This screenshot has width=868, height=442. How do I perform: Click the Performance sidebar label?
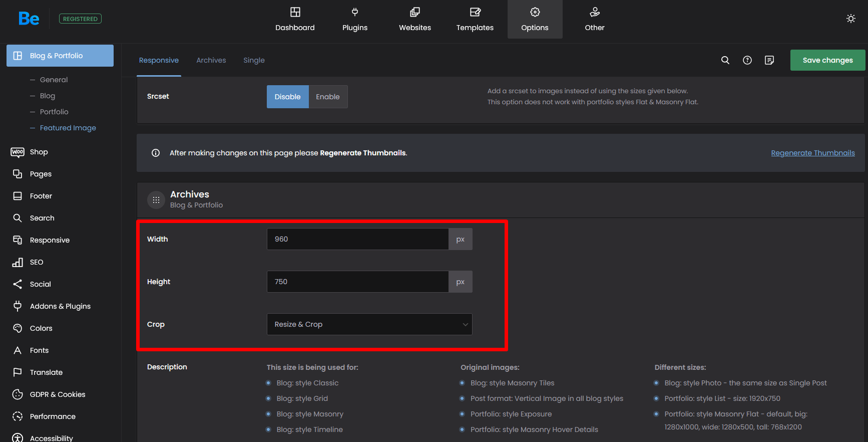tap(53, 416)
